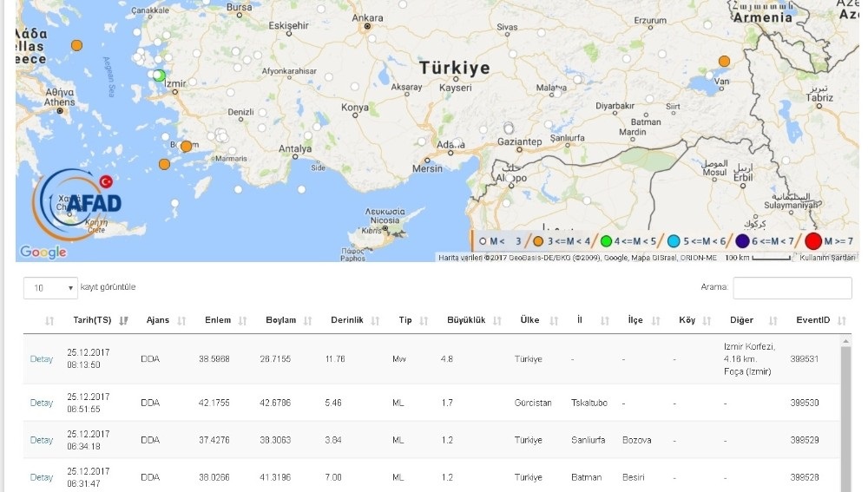Click the orange marker in the northern Aegean Sea
The image size is (868, 492).
point(77,44)
